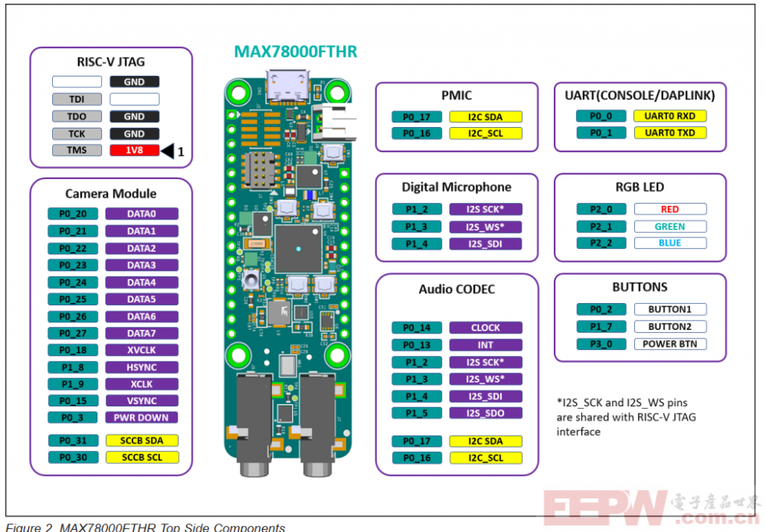Select the RGB LED heading
The width and height of the screenshot is (766, 532).
(x=640, y=187)
